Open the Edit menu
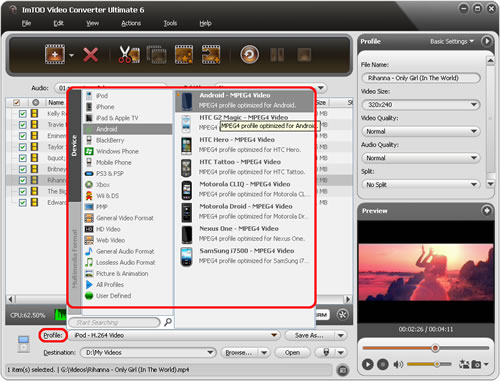 [x=59, y=23]
